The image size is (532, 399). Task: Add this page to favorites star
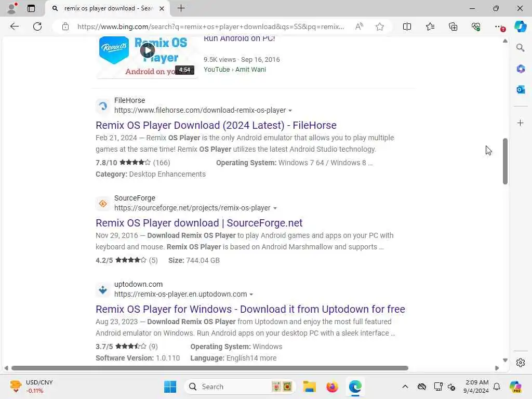click(380, 26)
